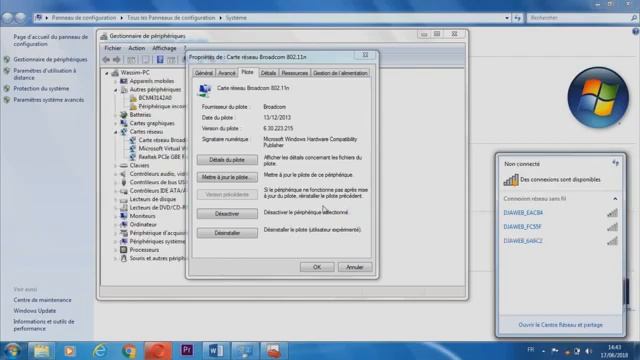Open Centre de maintenance link
Screen dimensions: 640x360
click(42, 300)
